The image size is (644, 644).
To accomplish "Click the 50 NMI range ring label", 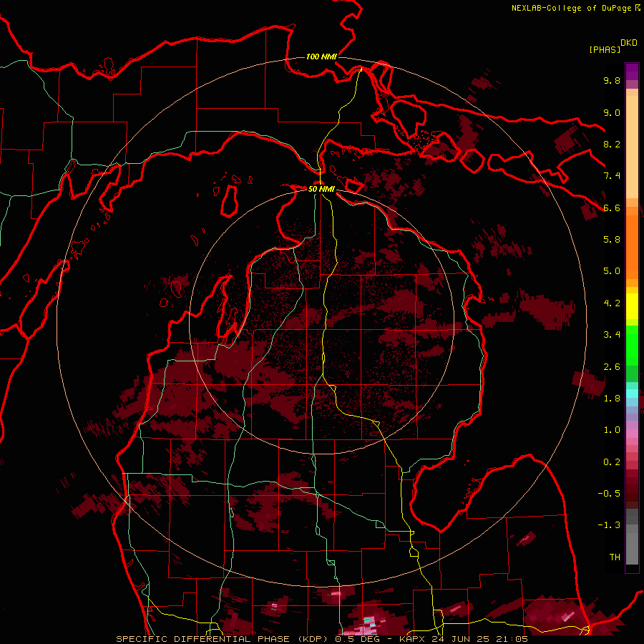I will point(321,189).
